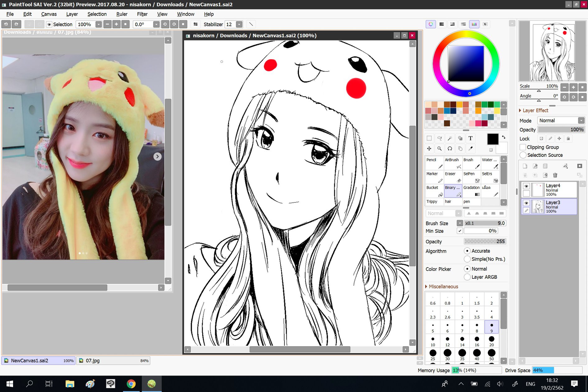Toggle Min Size checkbox
Image resolution: width=588 pixels, height=392 pixels.
click(460, 231)
